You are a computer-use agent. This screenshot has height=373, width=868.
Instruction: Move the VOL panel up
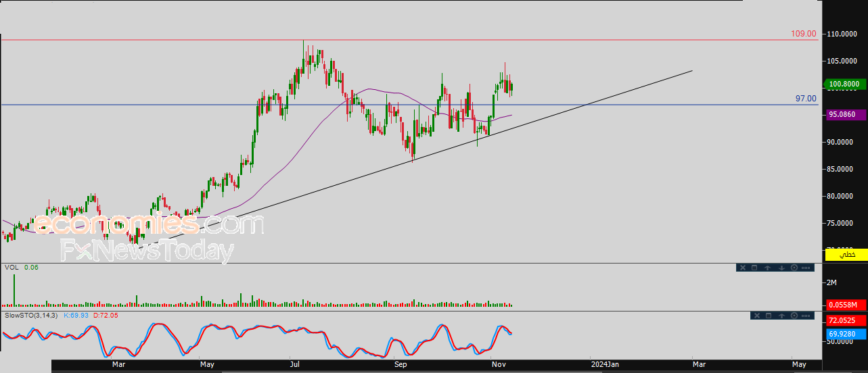(767, 268)
